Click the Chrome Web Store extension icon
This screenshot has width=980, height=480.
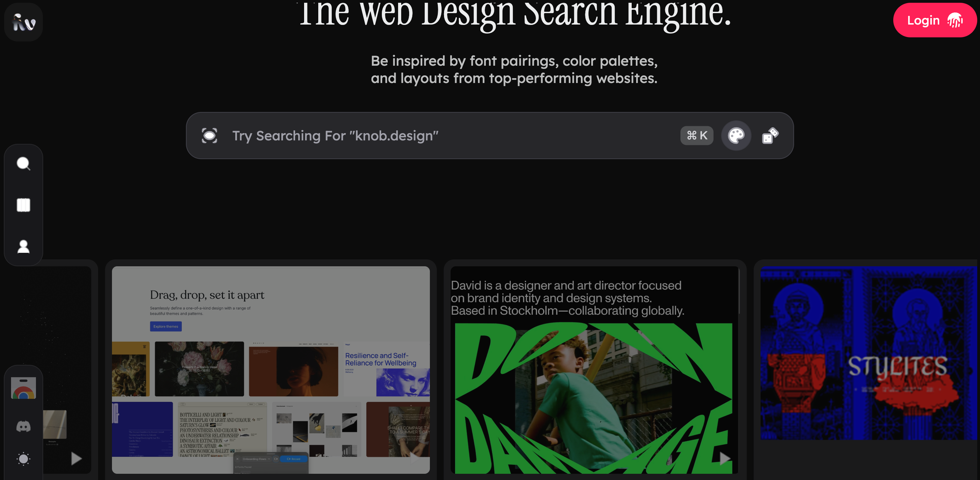[x=23, y=388]
